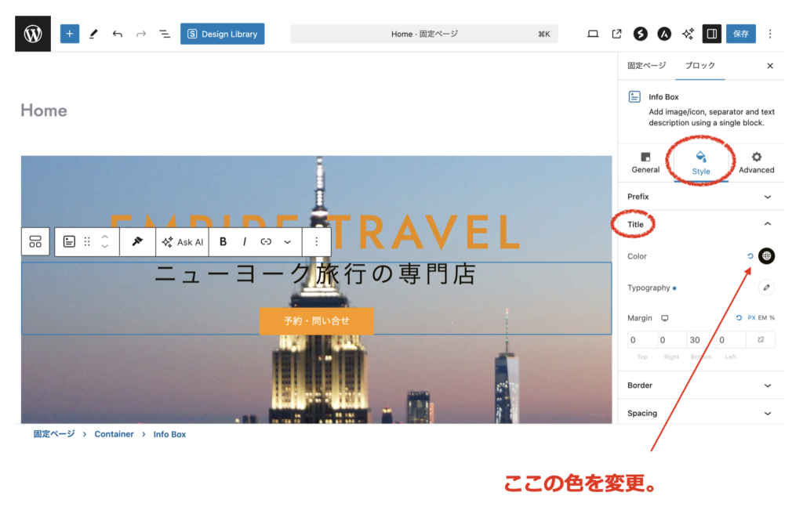Open the Design Library button

pos(223,34)
